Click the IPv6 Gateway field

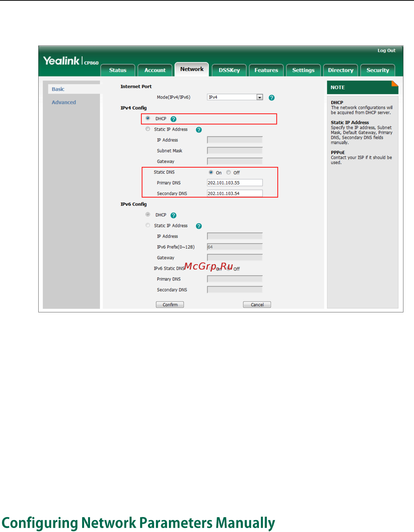click(x=235, y=258)
